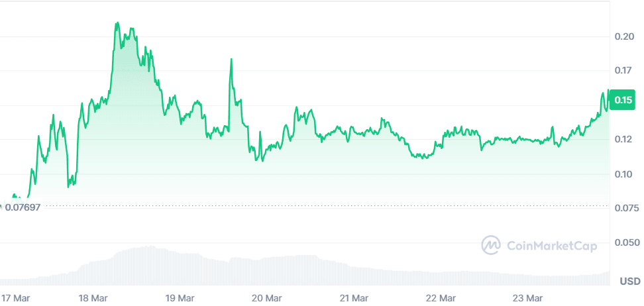Click the green 0.15 current price badge
Viewport: 644px width, 306px height.
click(x=624, y=100)
